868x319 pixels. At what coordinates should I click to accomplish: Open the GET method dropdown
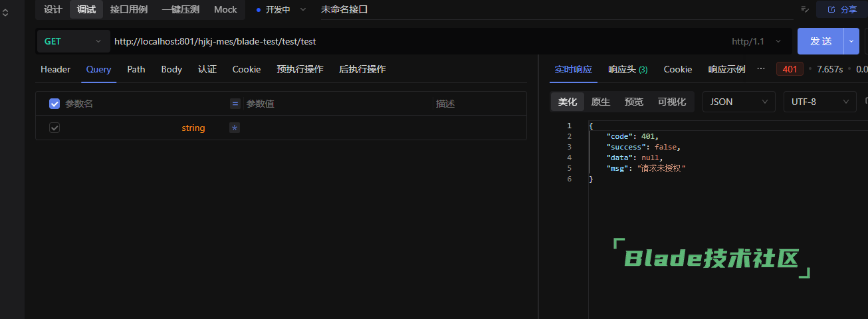tap(72, 41)
